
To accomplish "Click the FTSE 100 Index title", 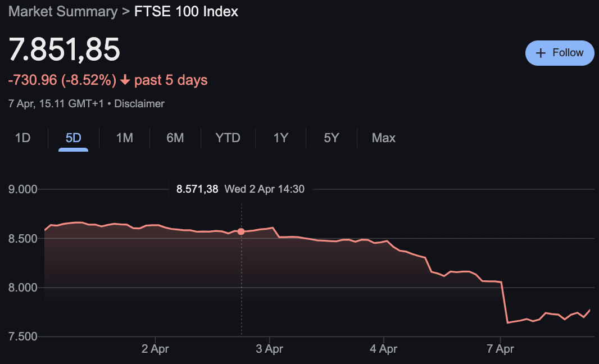I will (x=185, y=11).
